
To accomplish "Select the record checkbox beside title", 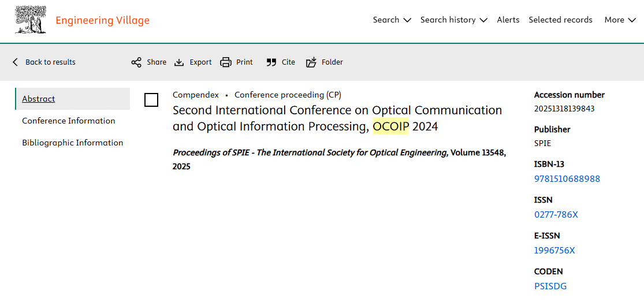I will [151, 100].
